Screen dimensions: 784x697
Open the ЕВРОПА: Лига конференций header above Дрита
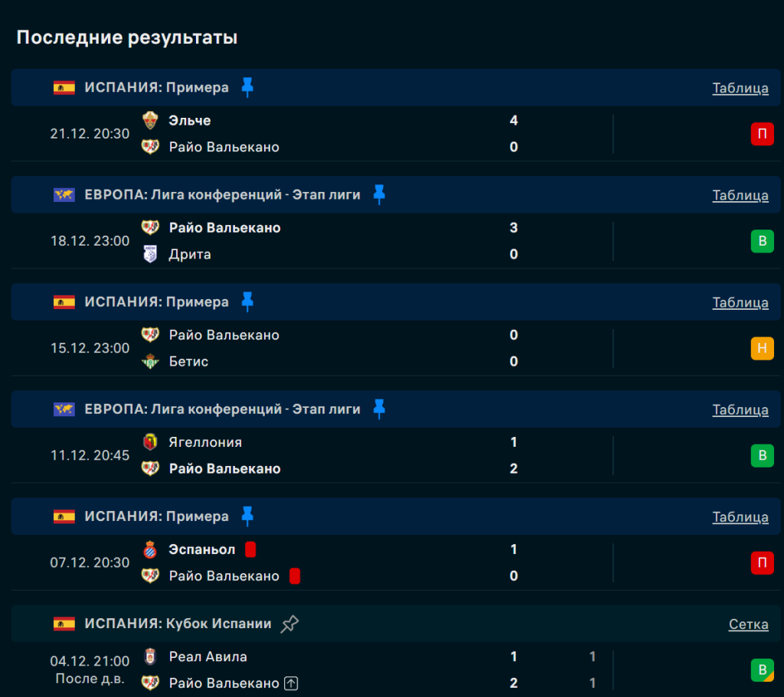tap(222, 195)
